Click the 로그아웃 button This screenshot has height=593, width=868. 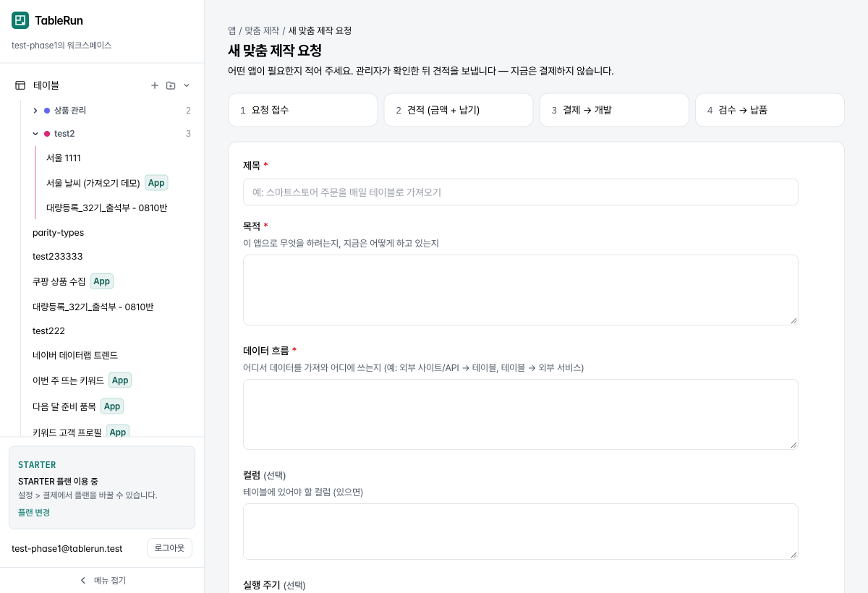(x=169, y=548)
